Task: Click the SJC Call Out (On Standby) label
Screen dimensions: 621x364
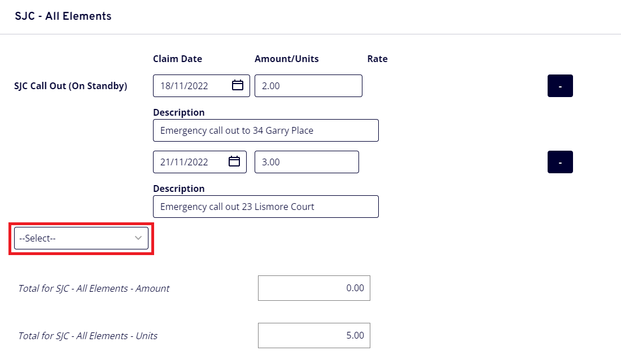Action: [71, 86]
